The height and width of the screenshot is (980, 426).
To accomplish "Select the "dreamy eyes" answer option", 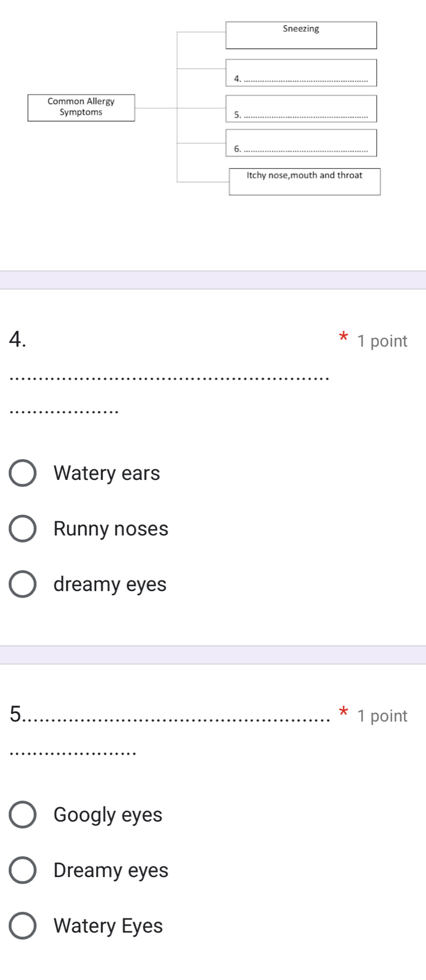I will coord(23,584).
